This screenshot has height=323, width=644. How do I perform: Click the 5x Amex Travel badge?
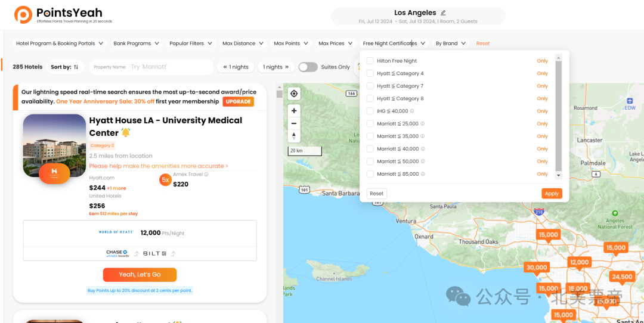click(x=166, y=180)
